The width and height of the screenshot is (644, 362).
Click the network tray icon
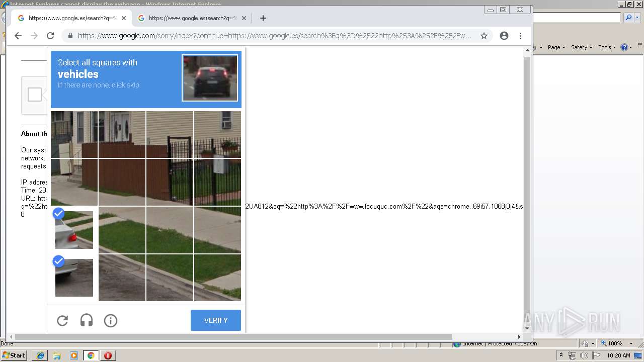[x=572, y=355]
